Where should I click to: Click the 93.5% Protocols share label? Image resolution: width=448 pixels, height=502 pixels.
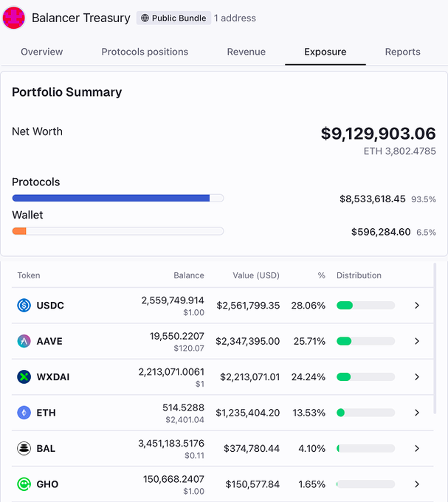click(x=424, y=199)
